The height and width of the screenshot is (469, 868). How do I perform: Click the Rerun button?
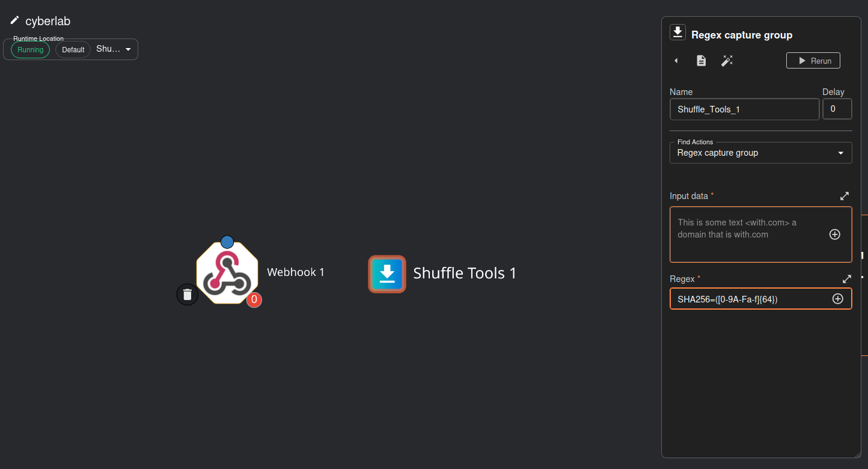click(x=813, y=61)
